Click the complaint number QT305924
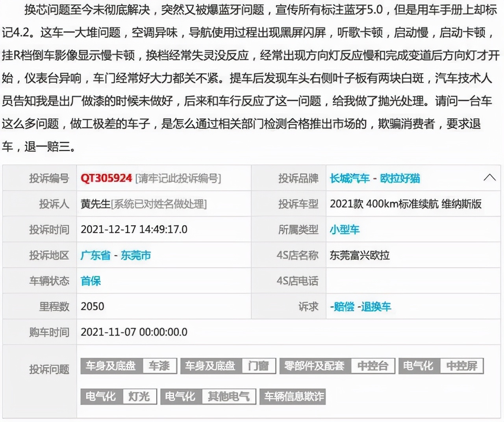 (106, 178)
